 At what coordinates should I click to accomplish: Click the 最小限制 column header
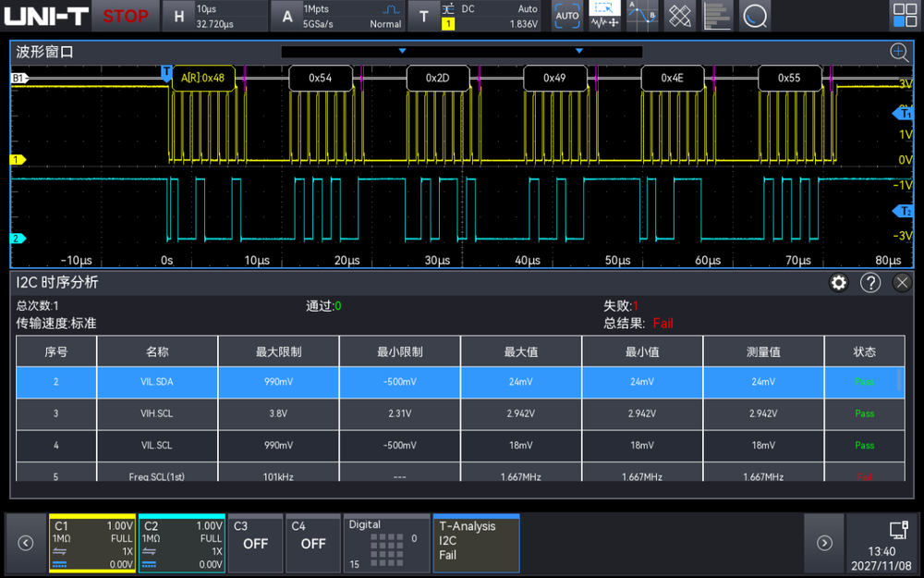[400, 351]
